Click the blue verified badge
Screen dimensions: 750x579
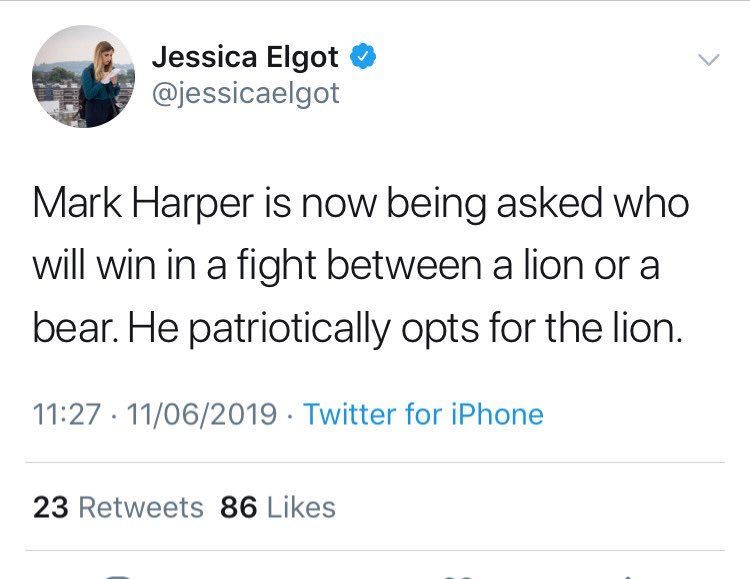click(364, 56)
